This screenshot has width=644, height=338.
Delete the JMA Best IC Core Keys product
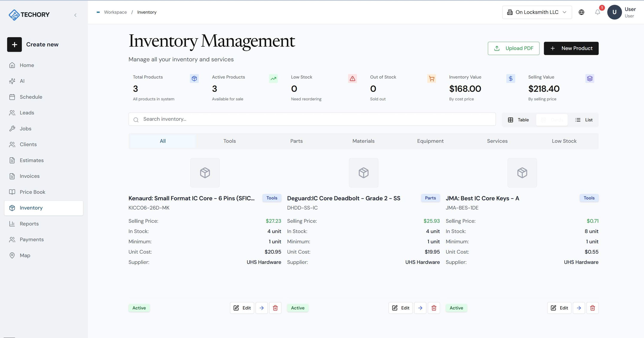point(592,308)
